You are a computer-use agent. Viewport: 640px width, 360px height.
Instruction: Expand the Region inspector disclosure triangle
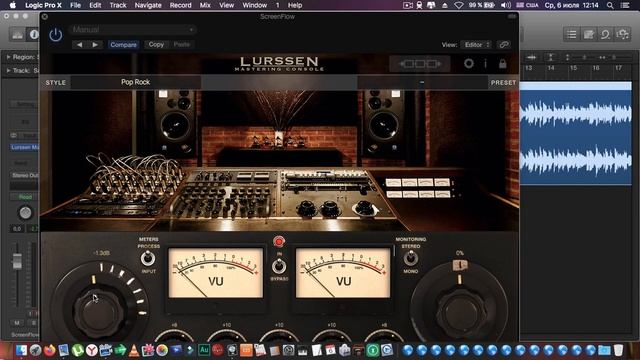click(x=8, y=57)
